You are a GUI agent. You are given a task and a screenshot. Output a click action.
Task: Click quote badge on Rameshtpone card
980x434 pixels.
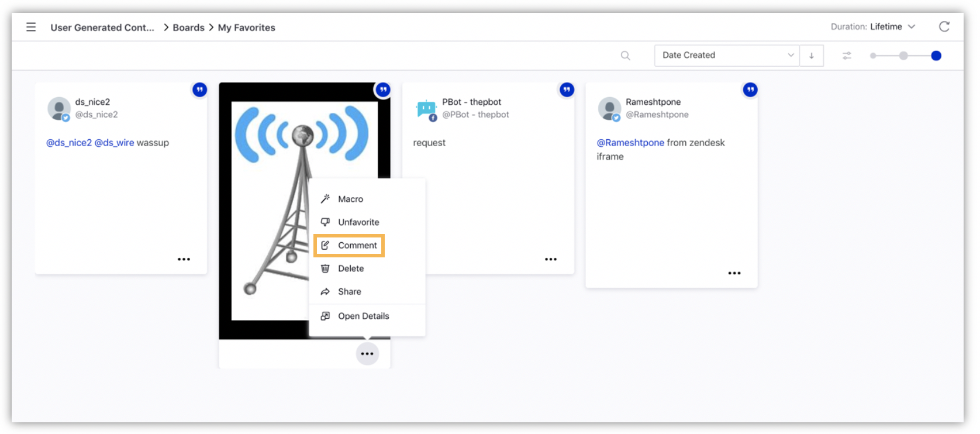[x=750, y=89]
